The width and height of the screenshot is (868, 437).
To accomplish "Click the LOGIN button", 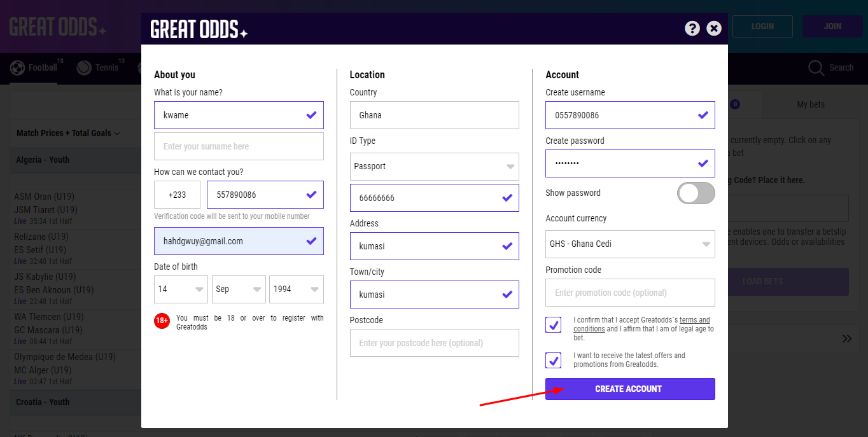I will click(762, 26).
